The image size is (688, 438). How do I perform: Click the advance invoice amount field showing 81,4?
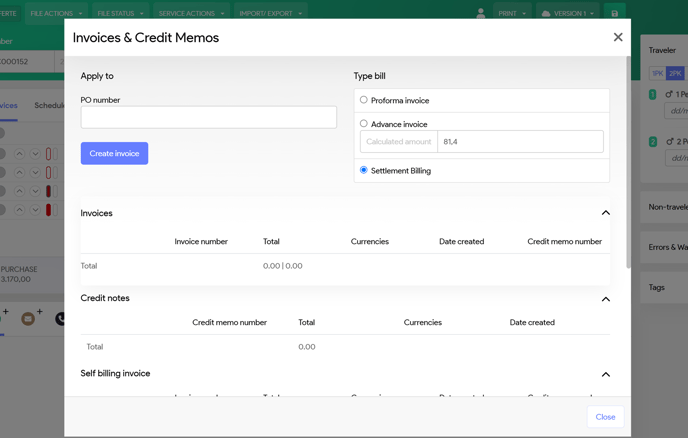[x=520, y=142]
